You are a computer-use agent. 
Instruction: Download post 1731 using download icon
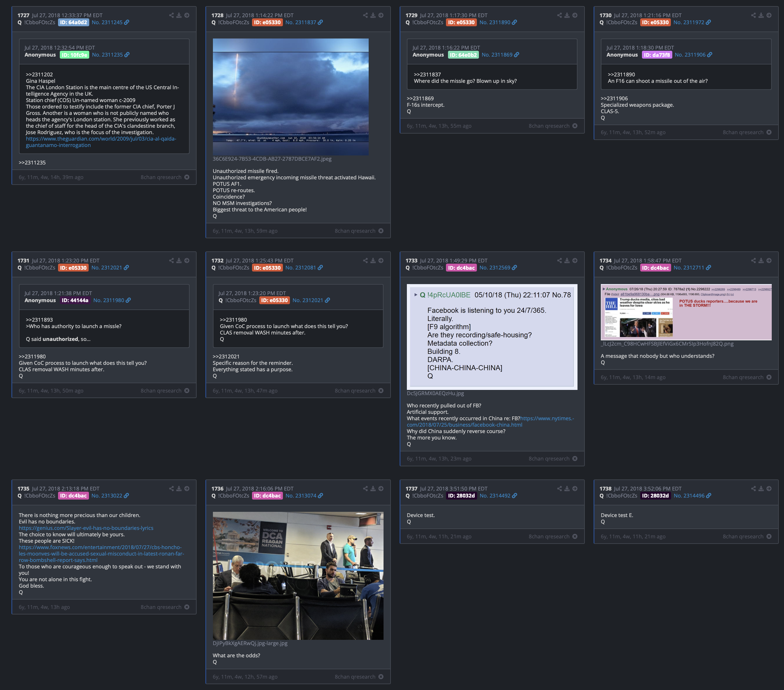coord(179,260)
